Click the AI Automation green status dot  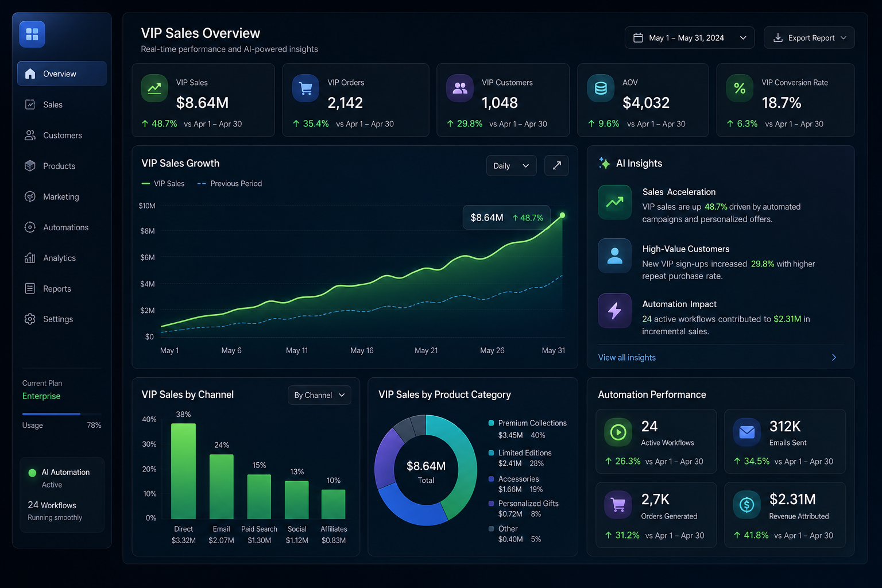(32, 473)
